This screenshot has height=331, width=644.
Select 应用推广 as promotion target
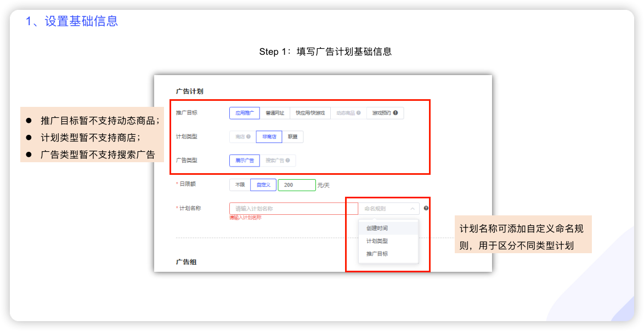point(244,113)
